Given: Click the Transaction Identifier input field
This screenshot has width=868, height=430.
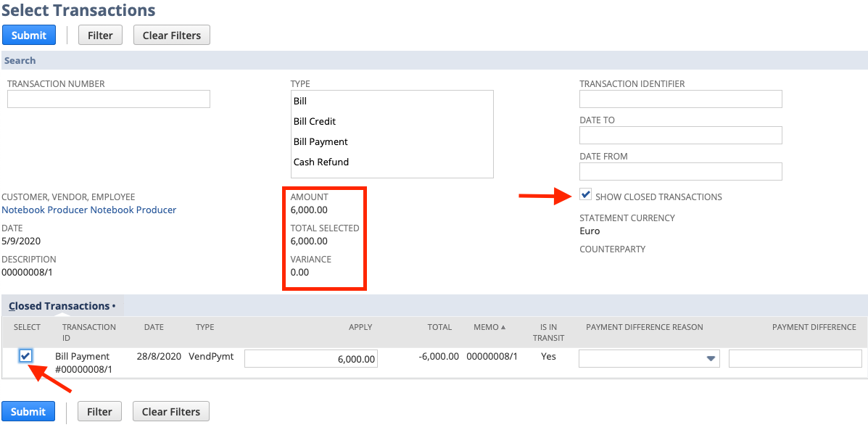Looking at the screenshot, I should [680, 99].
